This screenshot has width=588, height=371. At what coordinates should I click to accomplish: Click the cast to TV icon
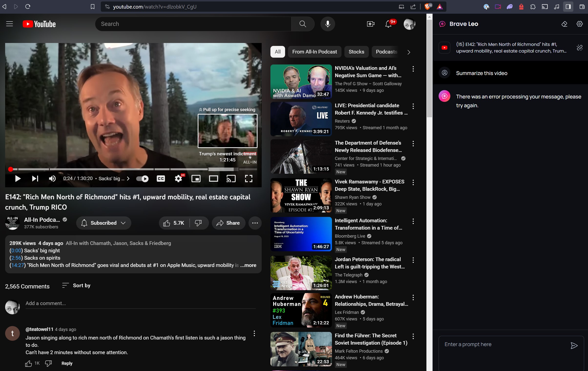click(231, 179)
